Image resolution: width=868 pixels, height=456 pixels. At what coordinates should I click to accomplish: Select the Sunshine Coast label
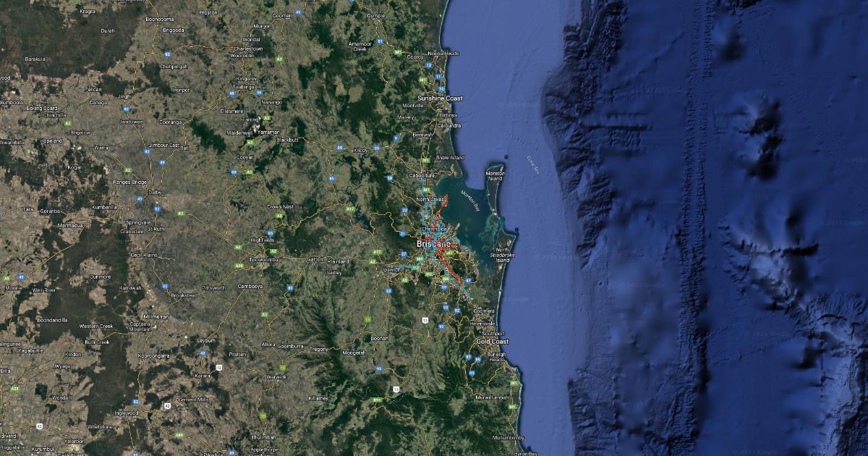point(440,98)
